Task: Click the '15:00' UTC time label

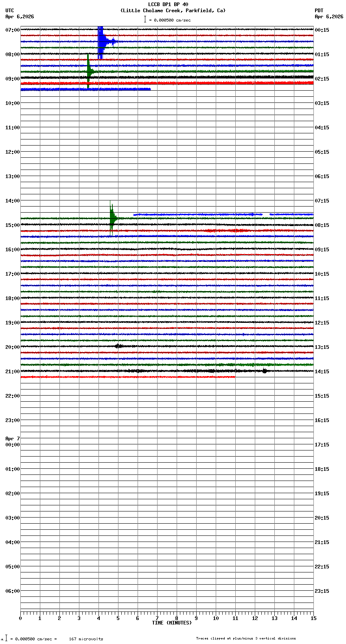Action: [13, 225]
